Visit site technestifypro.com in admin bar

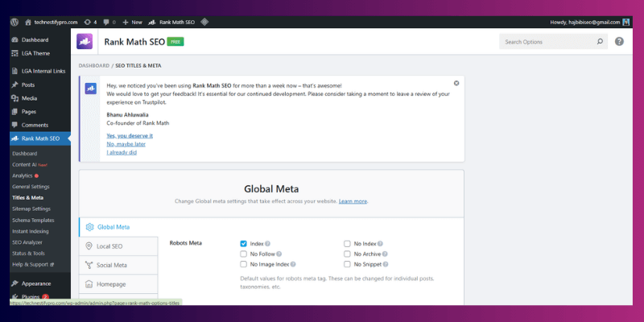click(x=52, y=23)
